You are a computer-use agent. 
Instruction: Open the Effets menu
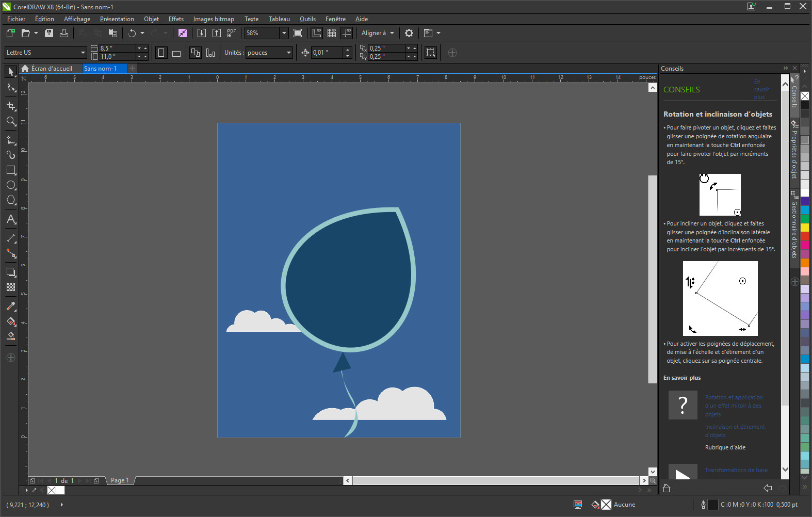coord(176,19)
